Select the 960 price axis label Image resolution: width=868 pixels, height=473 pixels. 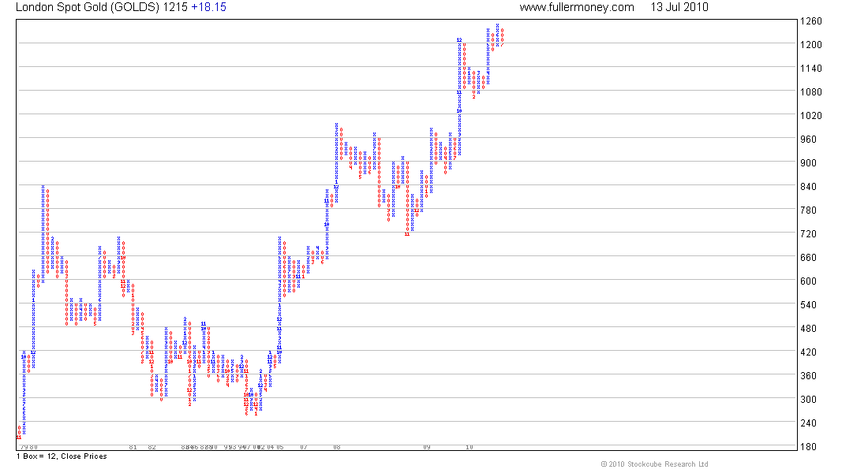pyautogui.click(x=808, y=140)
